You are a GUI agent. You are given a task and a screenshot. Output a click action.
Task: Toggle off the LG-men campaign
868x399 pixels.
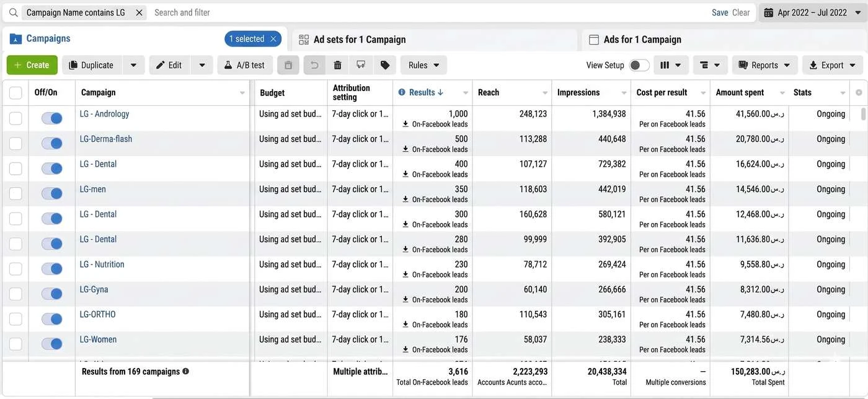(52, 193)
